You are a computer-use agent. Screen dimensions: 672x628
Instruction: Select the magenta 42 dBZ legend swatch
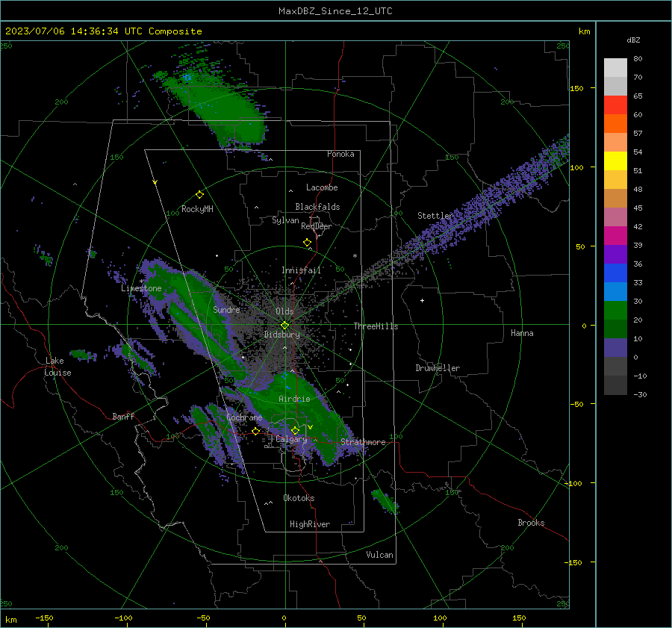(x=615, y=235)
